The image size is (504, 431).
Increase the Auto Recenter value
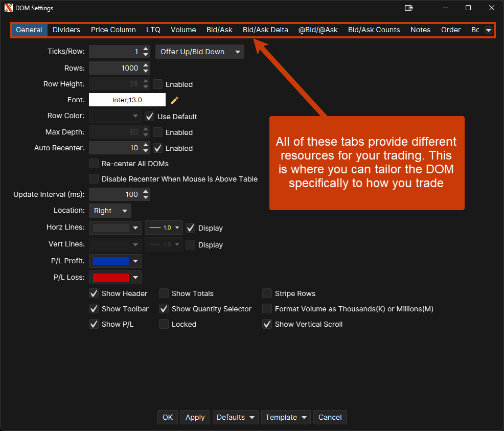click(146, 145)
